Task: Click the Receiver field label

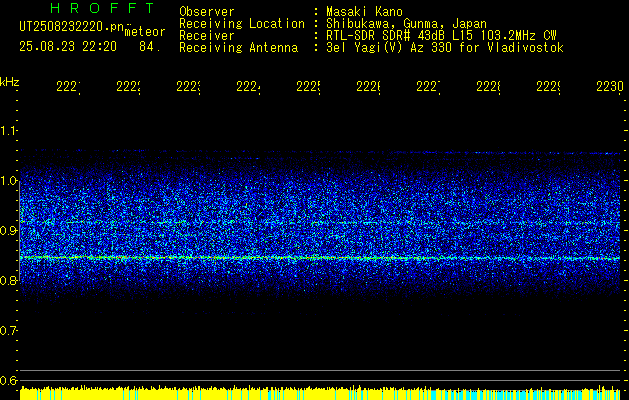Action: [207, 36]
